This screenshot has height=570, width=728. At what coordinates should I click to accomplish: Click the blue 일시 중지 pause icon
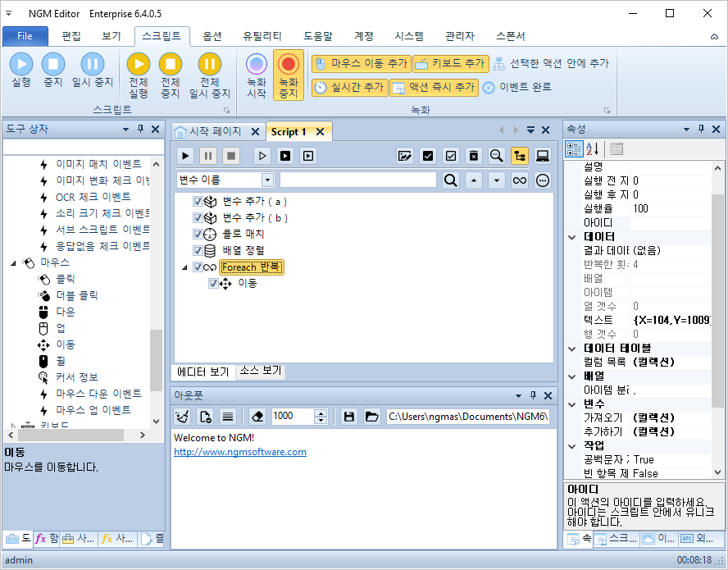[93, 64]
